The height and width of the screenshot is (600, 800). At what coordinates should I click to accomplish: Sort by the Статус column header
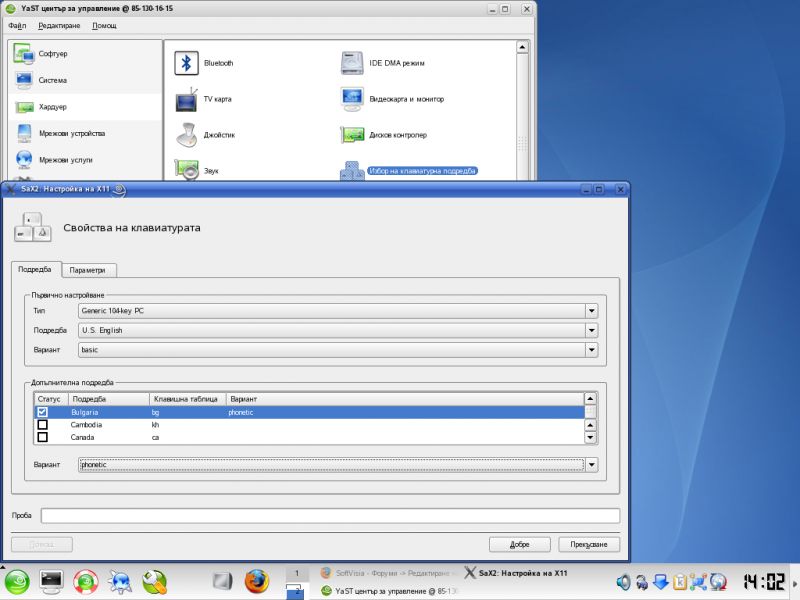51,399
